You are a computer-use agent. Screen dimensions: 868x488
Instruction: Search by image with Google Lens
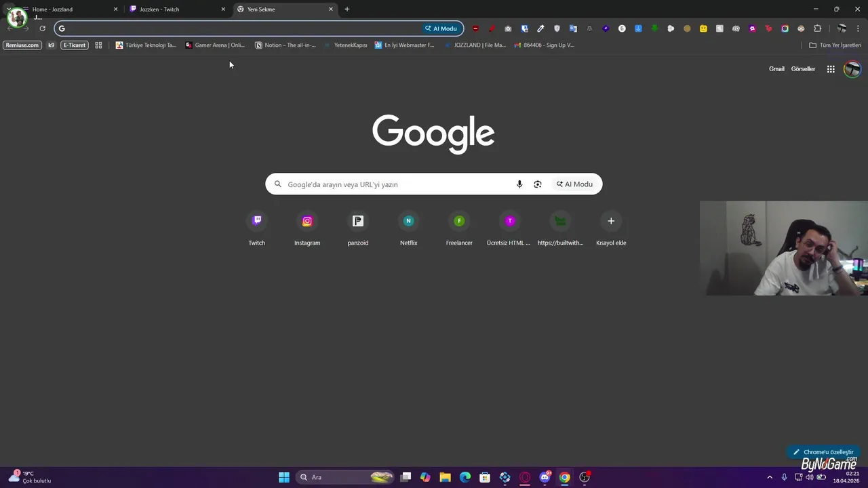(538, 184)
